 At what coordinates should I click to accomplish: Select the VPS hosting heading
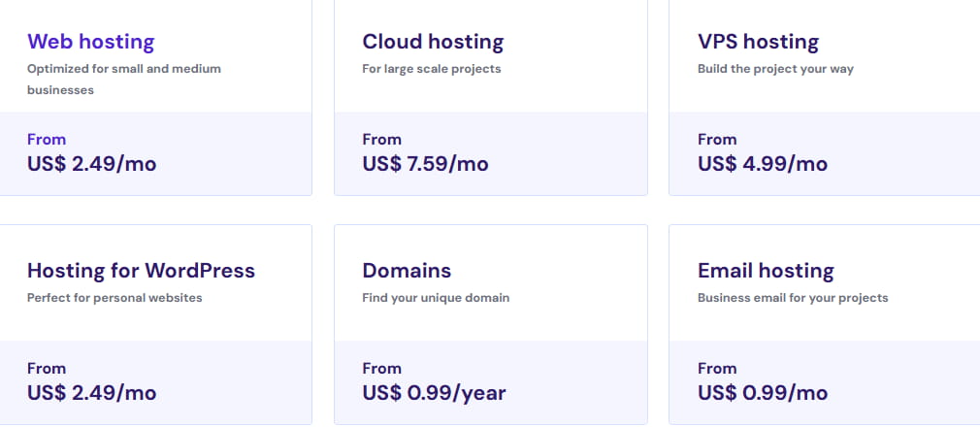click(758, 42)
